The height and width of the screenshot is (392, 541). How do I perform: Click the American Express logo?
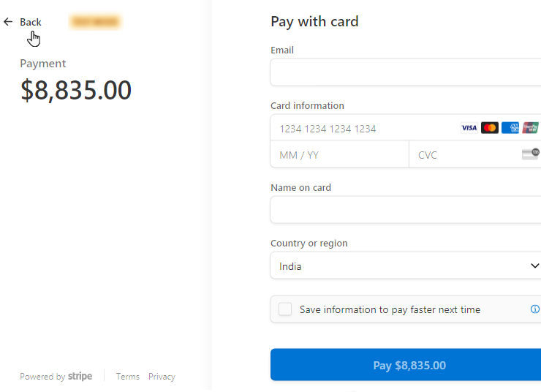click(x=510, y=128)
